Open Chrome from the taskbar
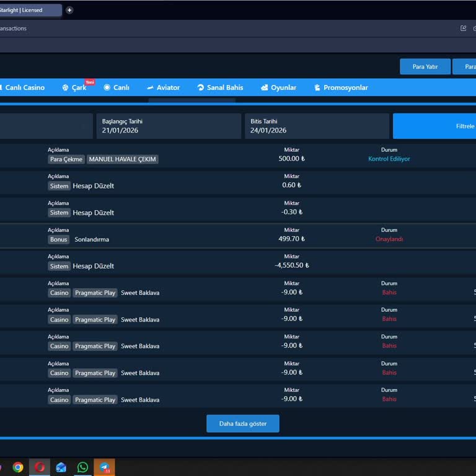476x476 pixels. pyautogui.click(x=18, y=467)
